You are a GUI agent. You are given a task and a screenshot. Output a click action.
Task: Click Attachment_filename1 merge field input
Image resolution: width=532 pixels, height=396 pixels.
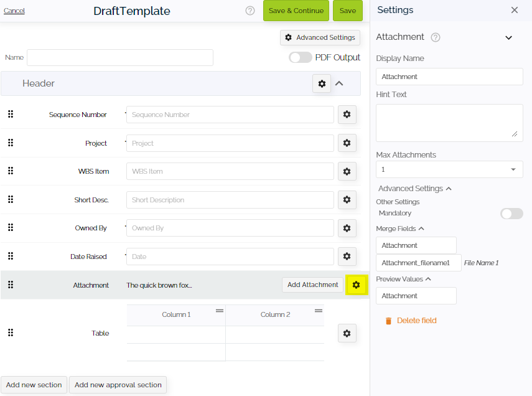point(418,263)
